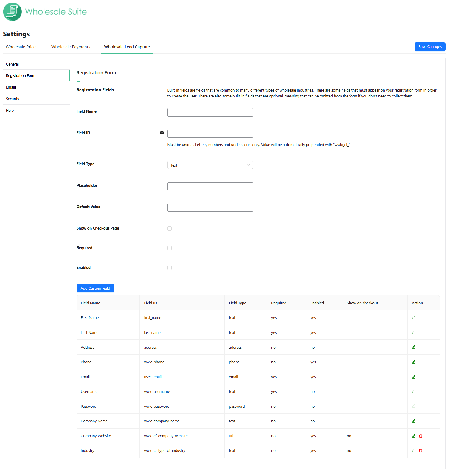Delete the Company Website custom field
Screen dimensions: 461x476
[420, 436]
